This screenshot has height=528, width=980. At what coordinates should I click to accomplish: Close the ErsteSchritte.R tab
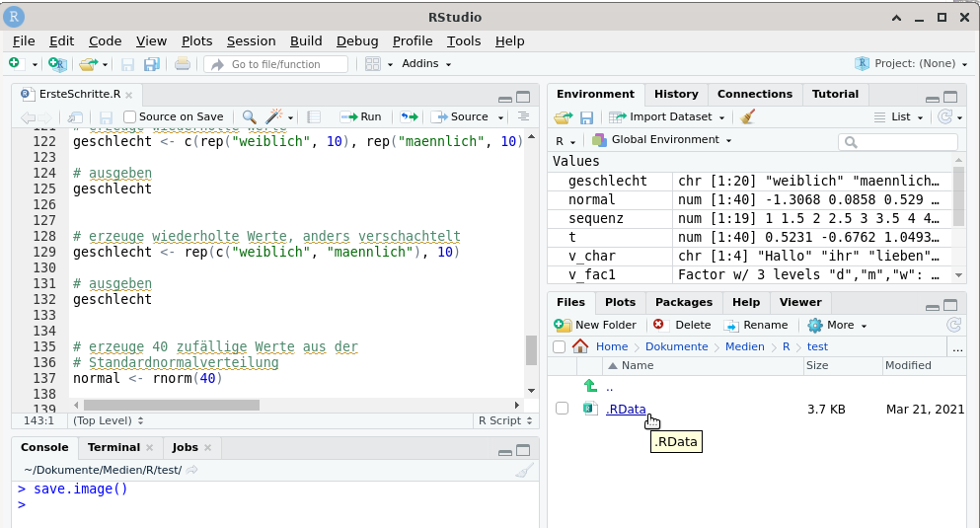(x=128, y=95)
